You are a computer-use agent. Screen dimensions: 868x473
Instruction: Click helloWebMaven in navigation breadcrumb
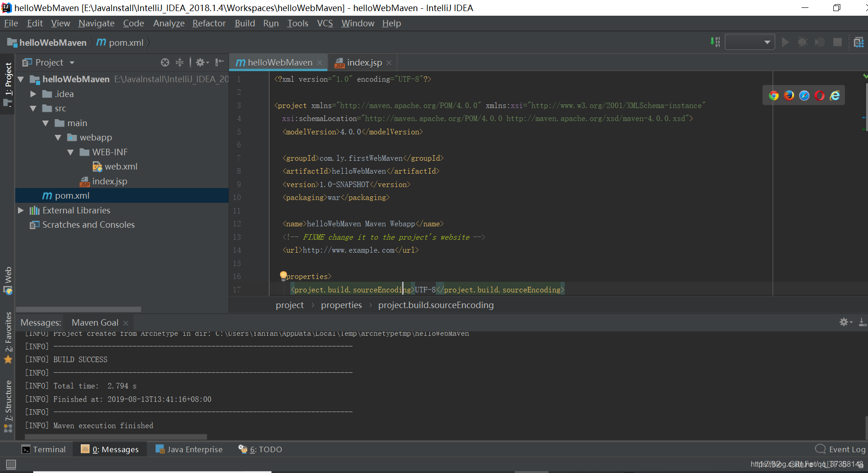tap(47, 42)
